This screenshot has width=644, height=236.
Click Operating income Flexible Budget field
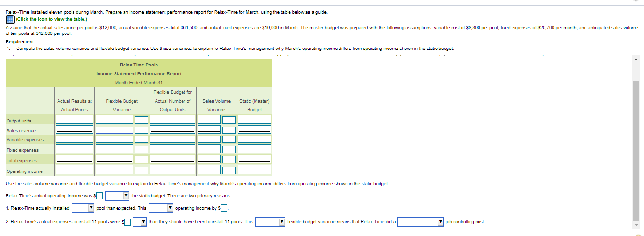173,170
